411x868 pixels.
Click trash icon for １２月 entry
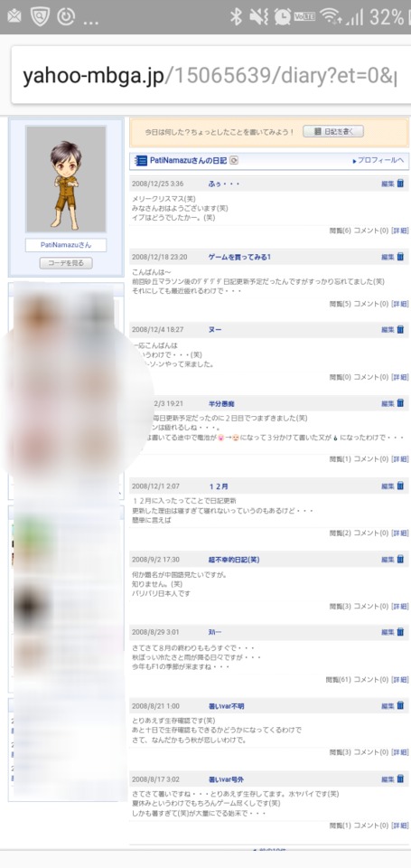[400, 486]
